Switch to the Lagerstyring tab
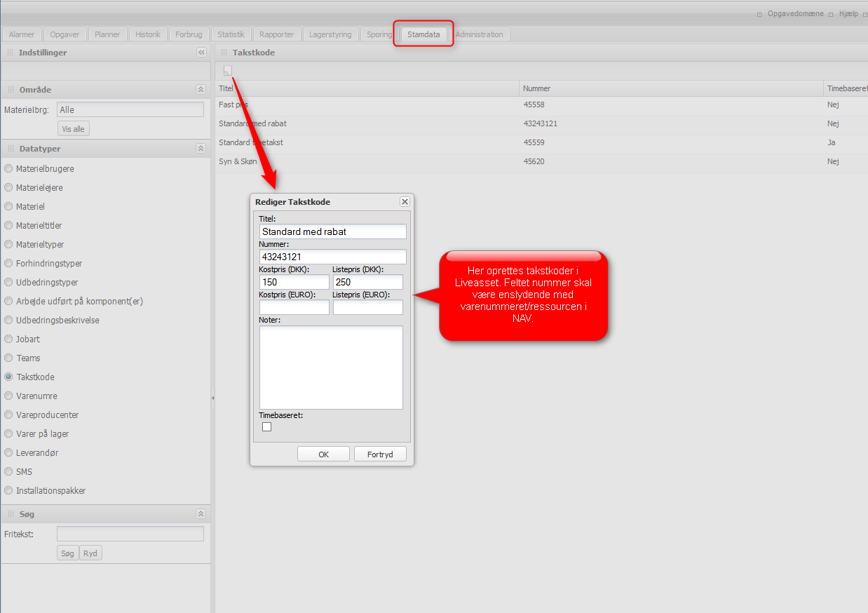Image resolution: width=868 pixels, height=613 pixels. tap(330, 34)
